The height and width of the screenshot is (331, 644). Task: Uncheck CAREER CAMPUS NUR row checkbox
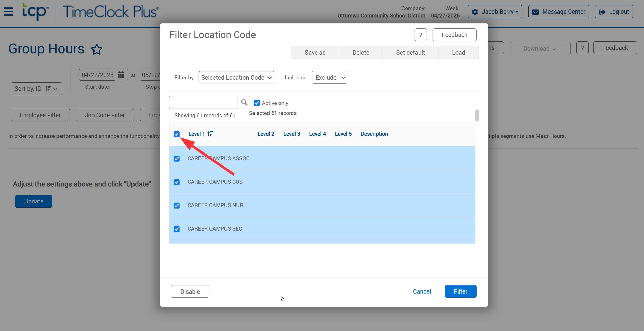point(177,206)
